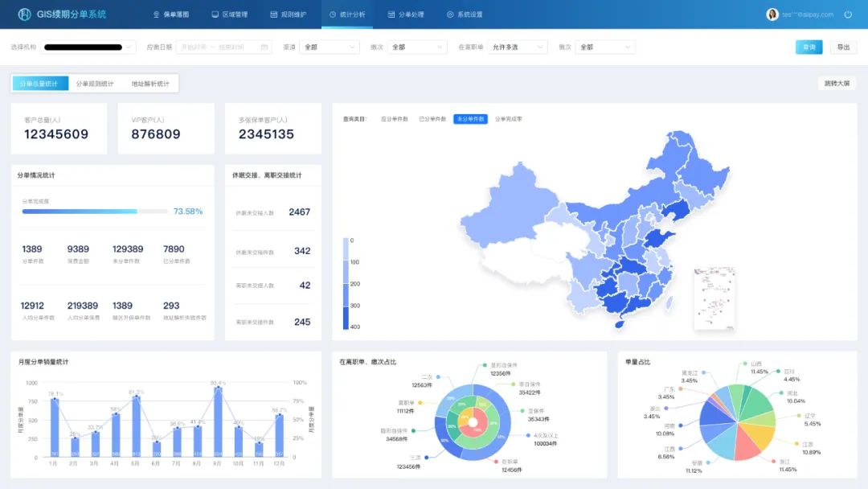Select the 已分单件数 map query option
The width and height of the screenshot is (868, 489).
click(x=432, y=119)
